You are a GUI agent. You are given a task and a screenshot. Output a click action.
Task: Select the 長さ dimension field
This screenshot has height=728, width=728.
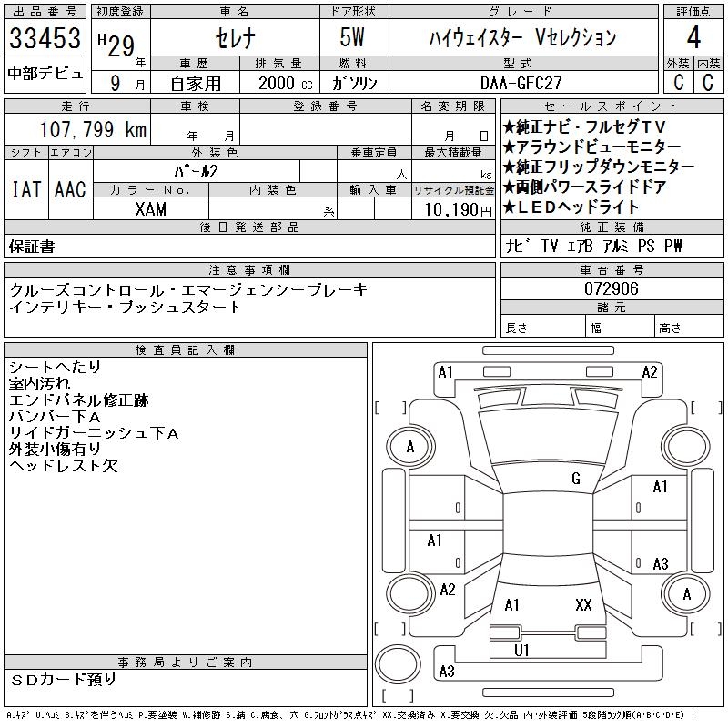tap(542, 328)
